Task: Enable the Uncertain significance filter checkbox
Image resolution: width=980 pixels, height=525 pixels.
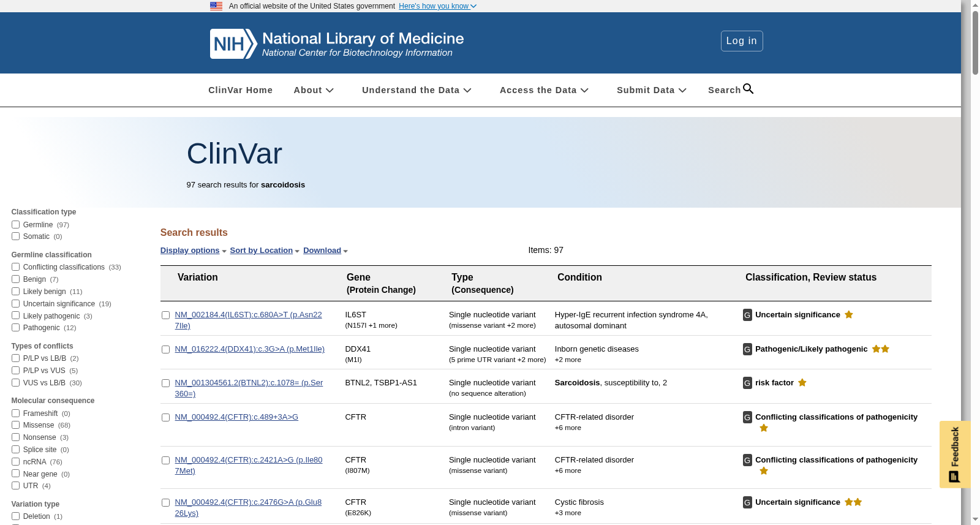Action: click(x=15, y=304)
